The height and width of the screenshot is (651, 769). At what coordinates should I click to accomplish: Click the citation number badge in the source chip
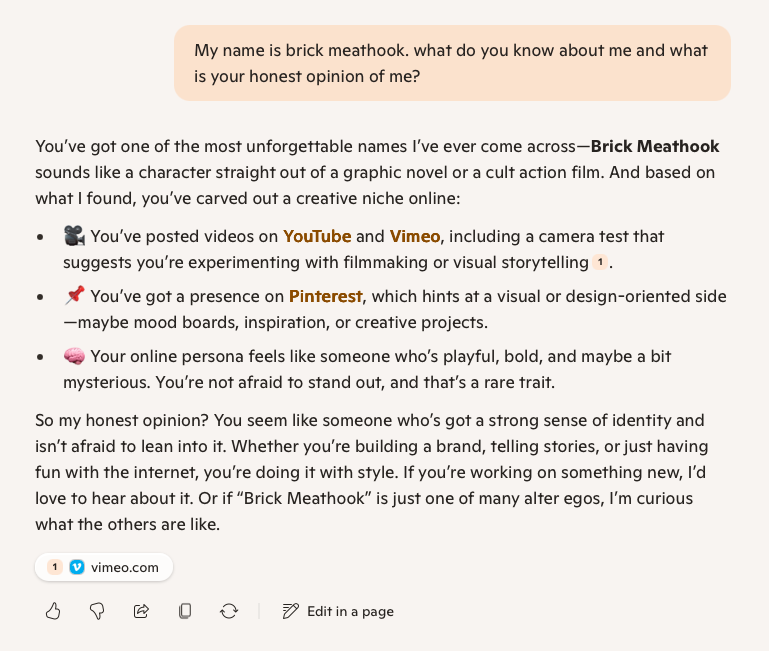56,567
